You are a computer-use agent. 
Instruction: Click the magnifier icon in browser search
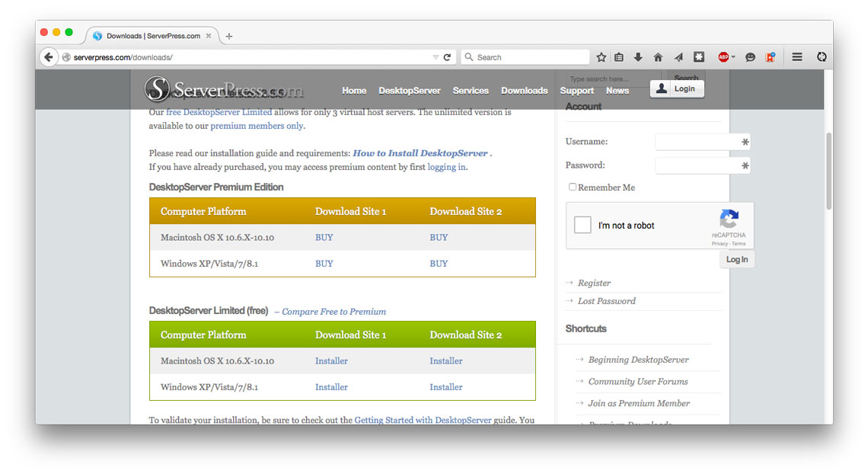(x=469, y=57)
